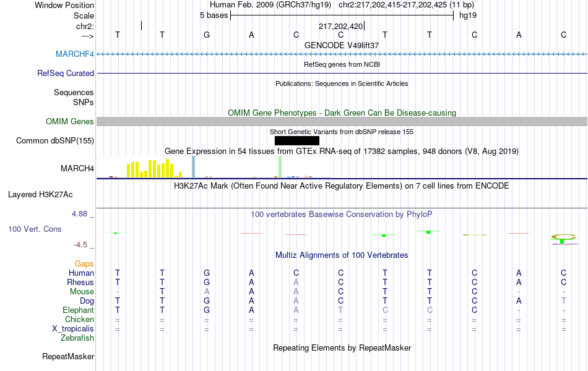Click the MARCH4 GTEx label
Viewport: 588px width, 371px height.
tap(77, 168)
